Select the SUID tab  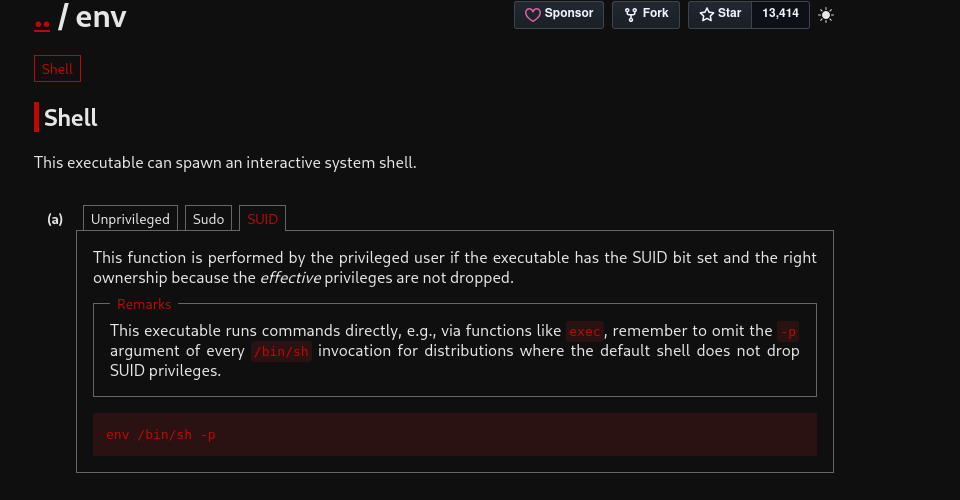tap(263, 218)
